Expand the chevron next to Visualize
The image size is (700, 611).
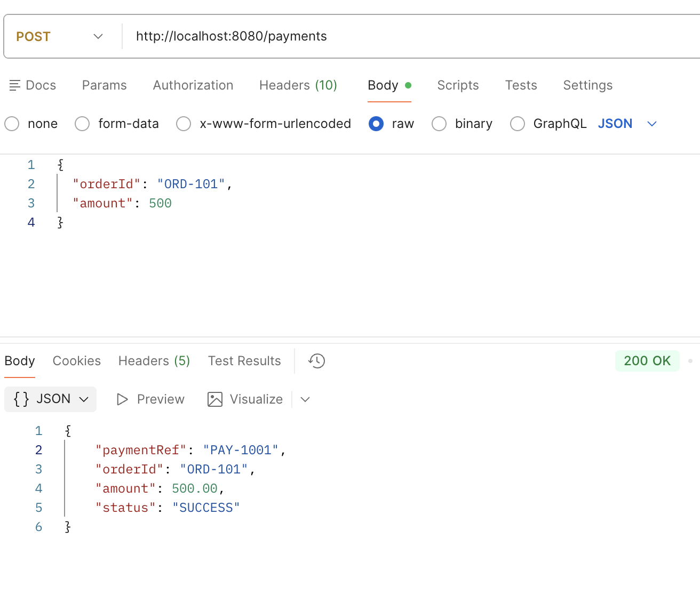[x=305, y=399]
